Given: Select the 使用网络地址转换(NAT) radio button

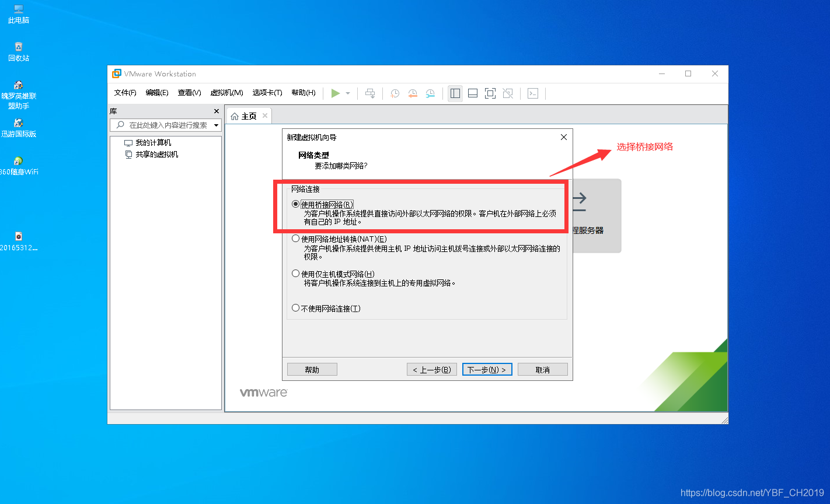Looking at the screenshot, I should [x=295, y=239].
